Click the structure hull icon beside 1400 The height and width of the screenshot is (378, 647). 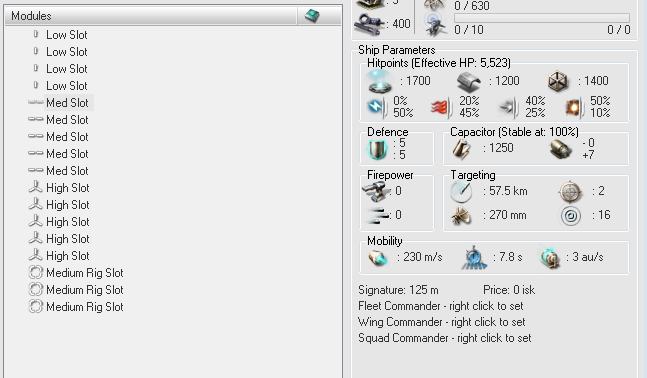558,81
